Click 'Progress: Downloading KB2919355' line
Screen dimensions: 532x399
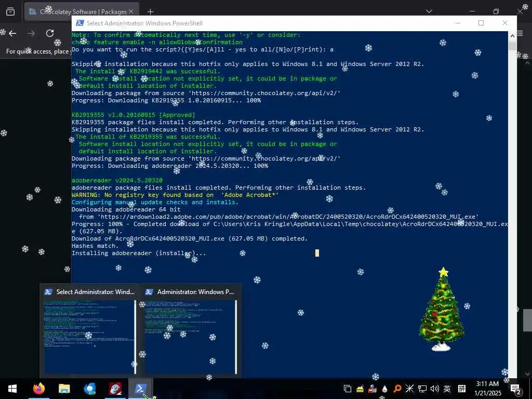[166, 100]
